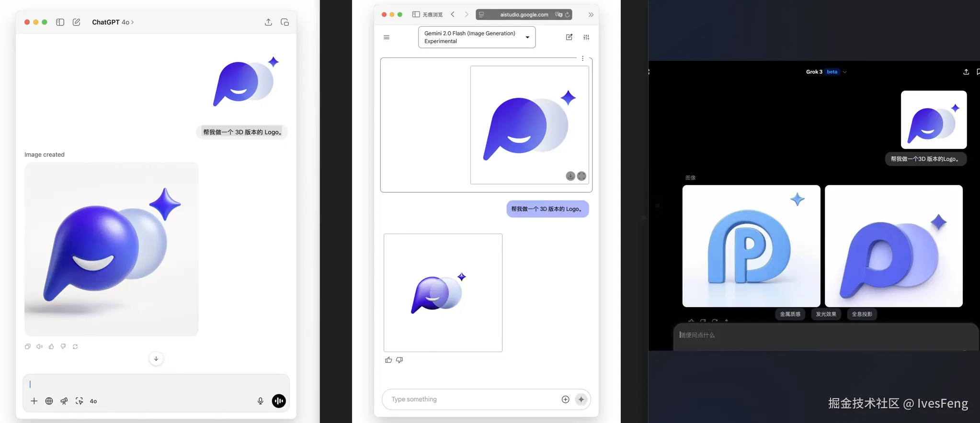Run the prompt with the sparkle button
Viewport: 980px width, 423px height.
tap(581, 399)
